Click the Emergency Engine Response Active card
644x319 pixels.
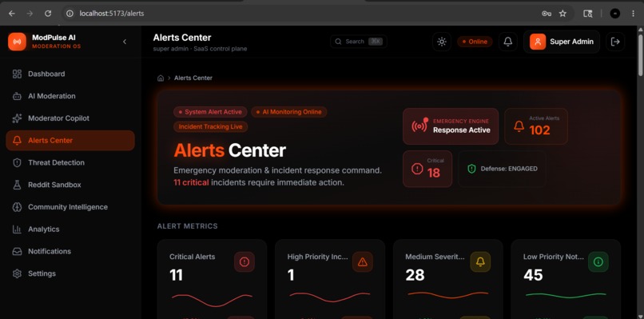coord(451,126)
